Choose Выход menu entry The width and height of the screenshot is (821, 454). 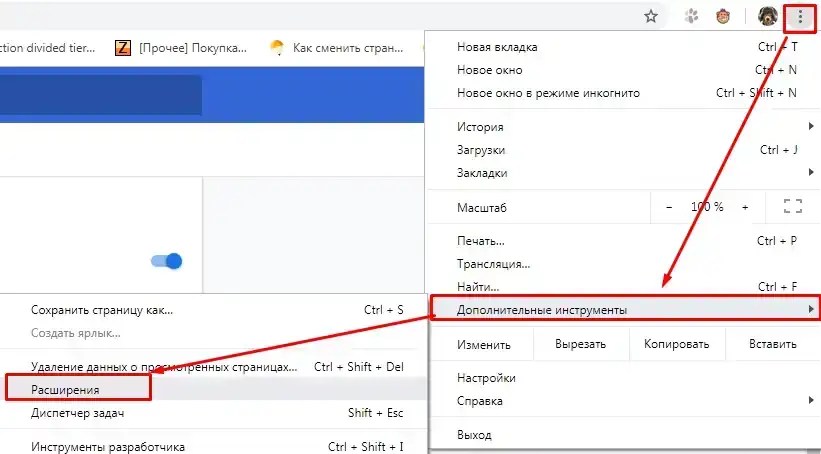[625, 435]
